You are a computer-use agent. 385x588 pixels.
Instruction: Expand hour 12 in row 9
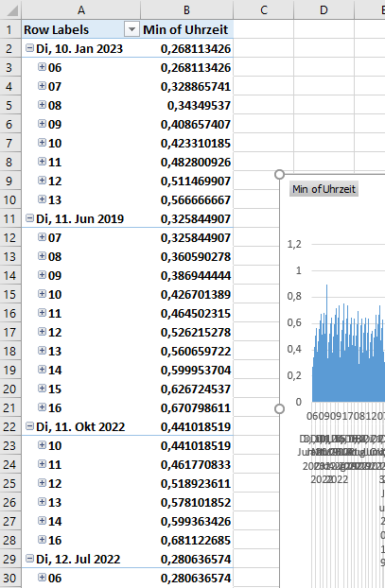(x=42, y=181)
